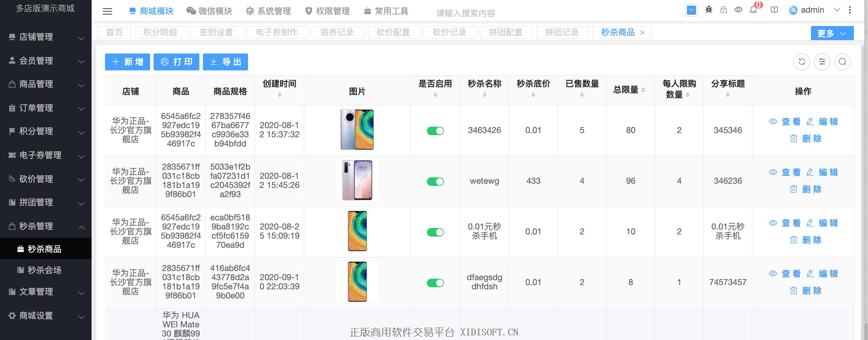Sort by 已售数量 column arrows

click(x=582, y=95)
